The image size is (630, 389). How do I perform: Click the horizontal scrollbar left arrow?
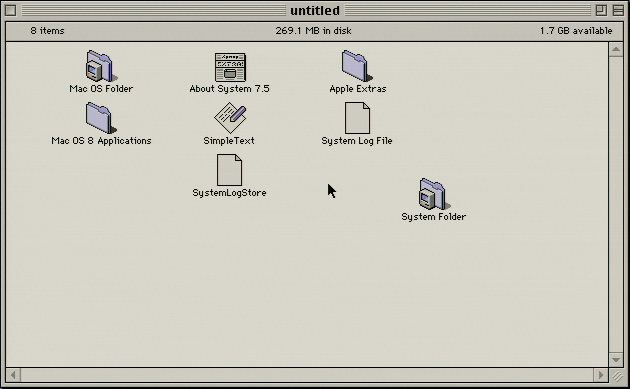[13, 375]
